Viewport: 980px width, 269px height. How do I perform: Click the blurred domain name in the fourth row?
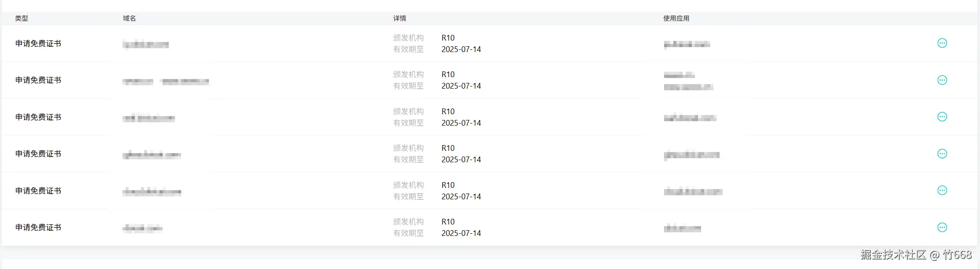tap(152, 155)
